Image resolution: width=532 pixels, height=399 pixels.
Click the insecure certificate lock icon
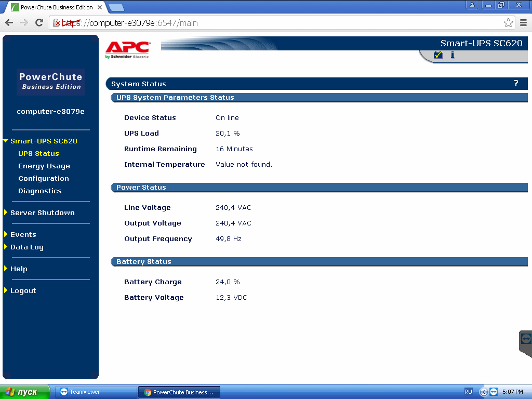pyautogui.click(x=57, y=23)
